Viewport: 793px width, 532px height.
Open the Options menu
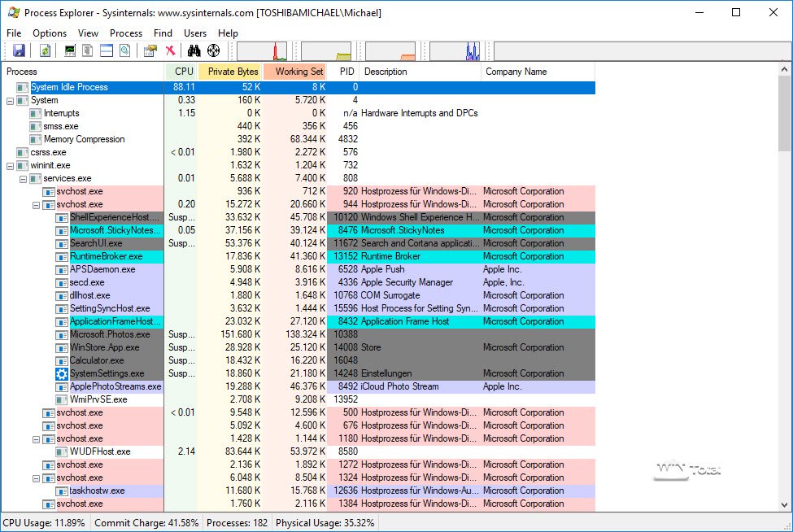pyautogui.click(x=50, y=33)
